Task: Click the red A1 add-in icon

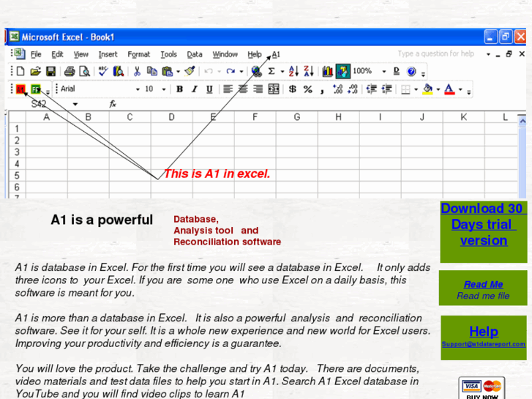Action: 20,89
